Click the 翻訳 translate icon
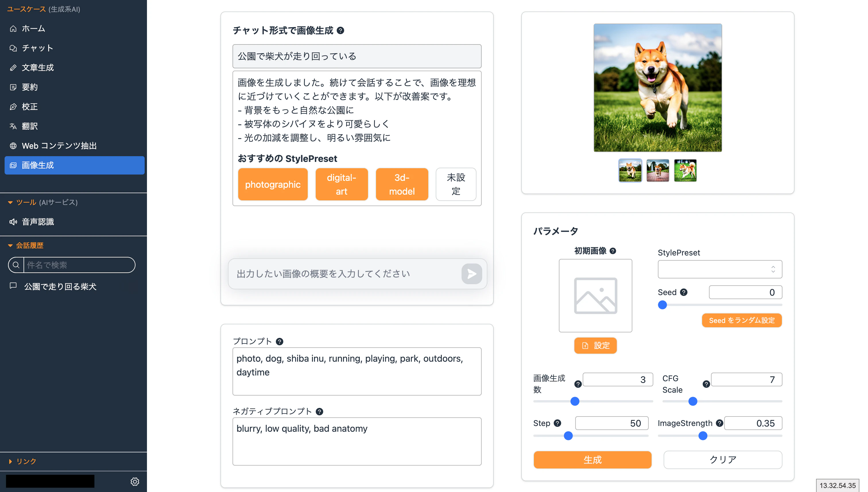The height and width of the screenshot is (492, 868). click(x=13, y=126)
